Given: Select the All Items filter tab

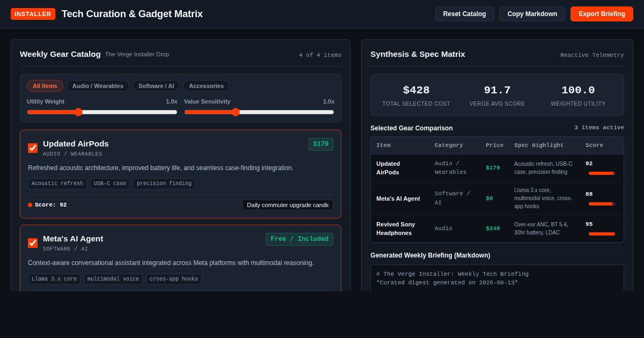Looking at the screenshot, I should 45,86.
